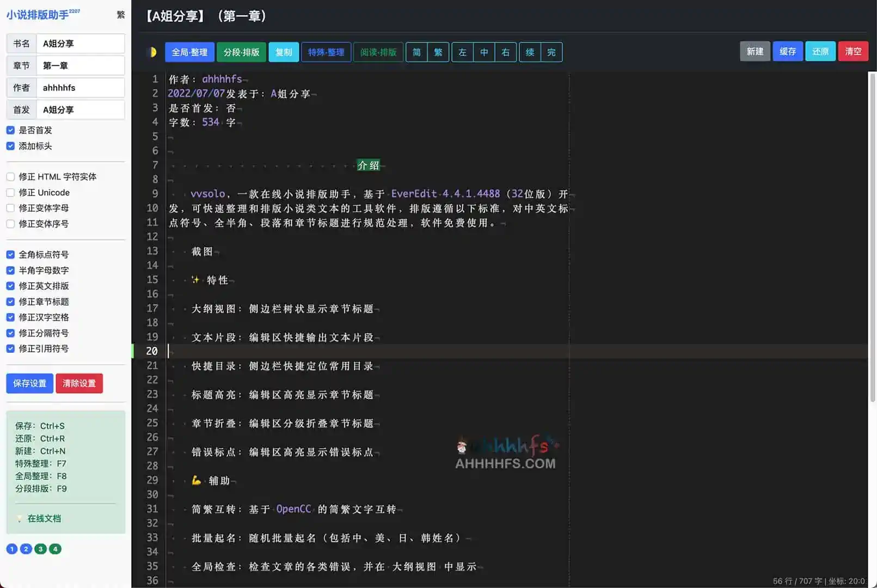Click the 左 left-align toolbar button
The height and width of the screenshot is (588, 877).
pyautogui.click(x=462, y=52)
